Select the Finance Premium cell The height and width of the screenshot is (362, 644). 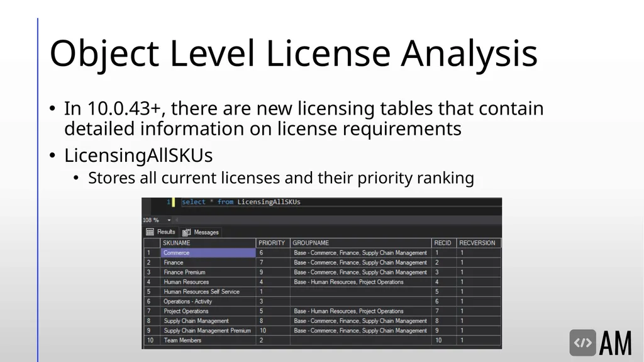(208, 272)
